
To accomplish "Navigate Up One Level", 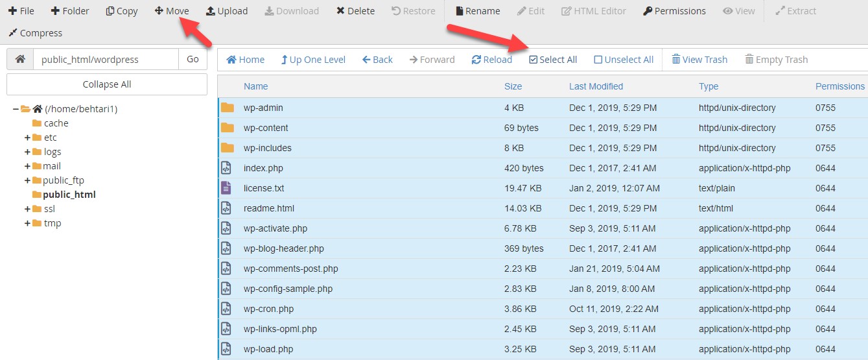I will [x=313, y=60].
